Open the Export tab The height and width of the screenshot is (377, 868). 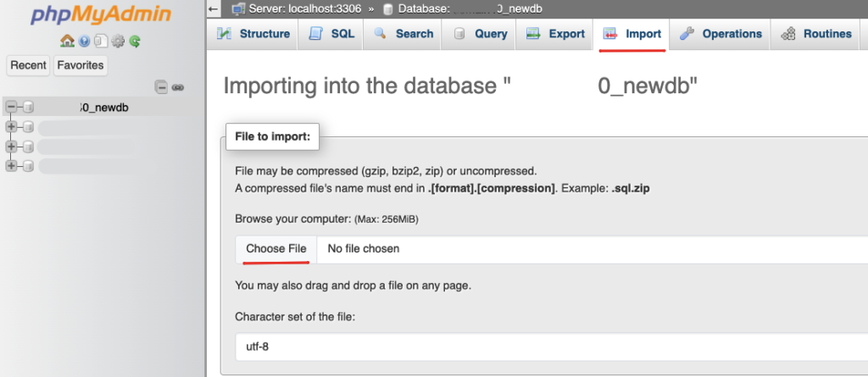tap(555, 35)
